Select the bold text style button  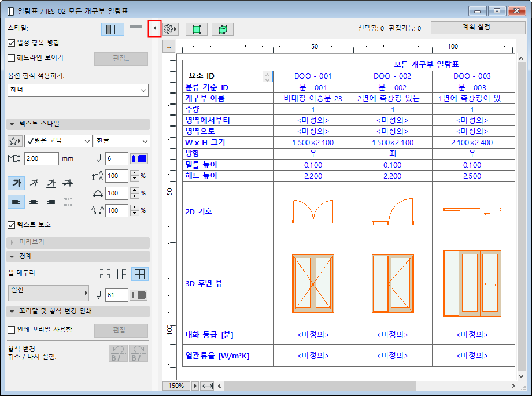click(17, 183)
